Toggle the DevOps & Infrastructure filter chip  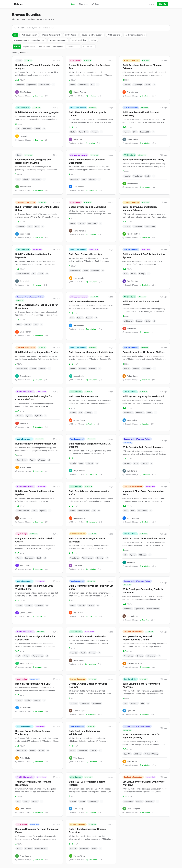pos(92,35)
